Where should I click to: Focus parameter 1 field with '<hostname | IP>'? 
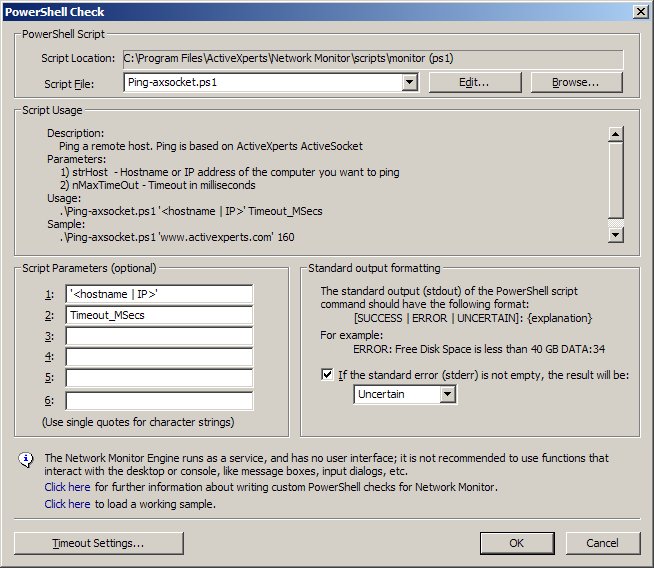[159, 294]
